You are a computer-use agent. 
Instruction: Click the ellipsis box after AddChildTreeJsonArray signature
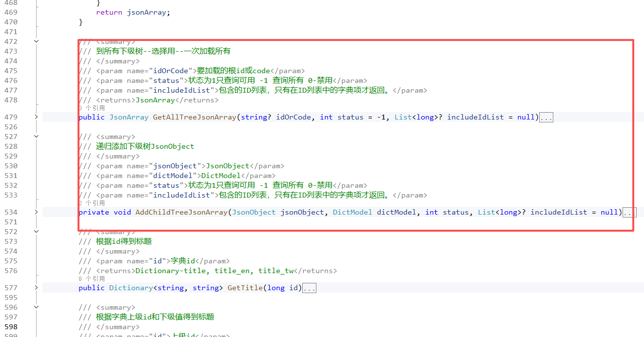click(629, 213)
